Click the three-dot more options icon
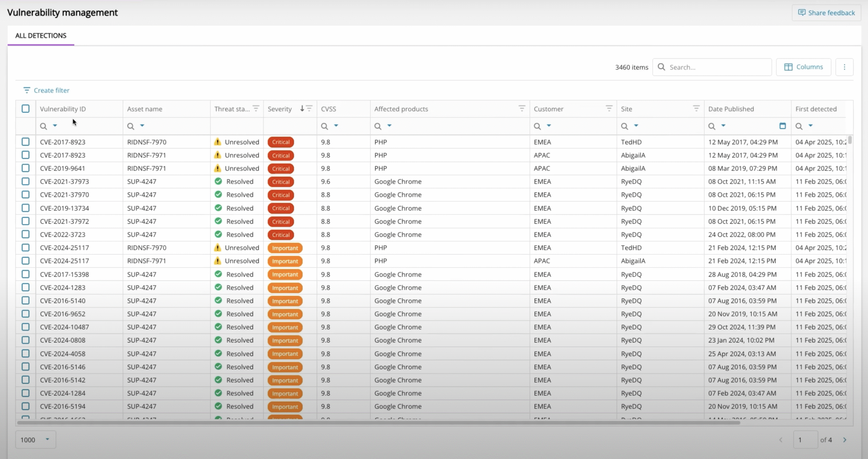This screenshot has width=868, height=459. tap(844, 67)
